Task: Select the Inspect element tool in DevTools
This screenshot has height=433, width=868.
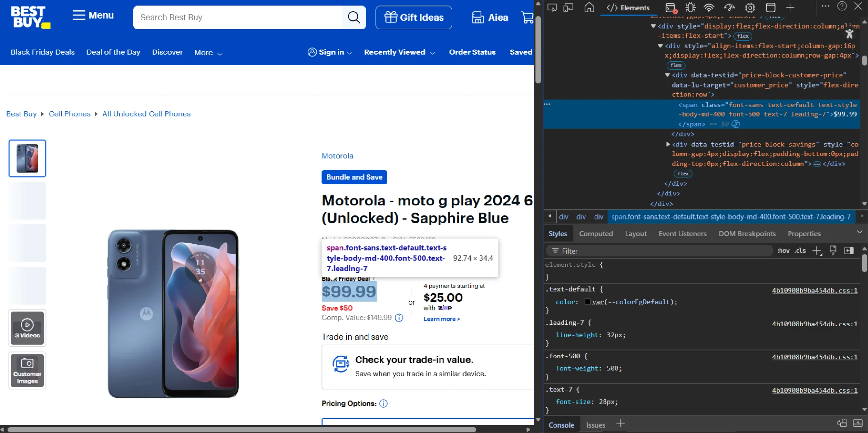Action: (x=552, y=7)
